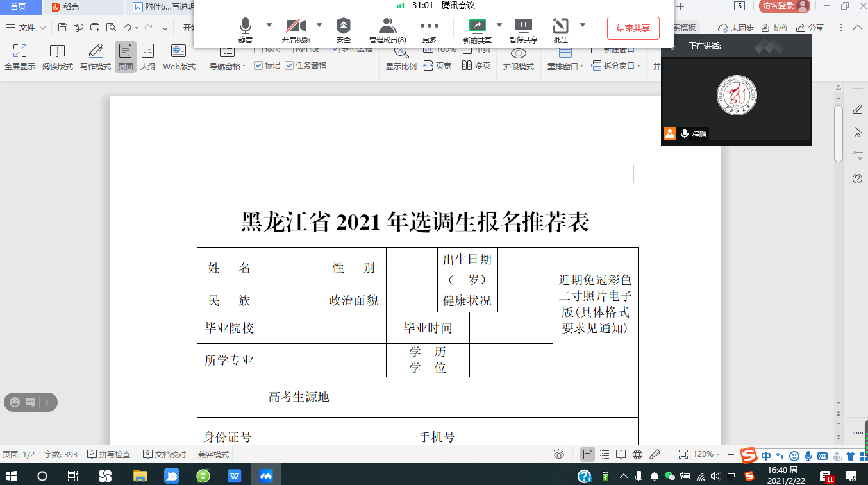This screenshot has width=868, height=485.
Task: Open the split window (拆分窗口) dropdown
Action: [x=617, y=66]
